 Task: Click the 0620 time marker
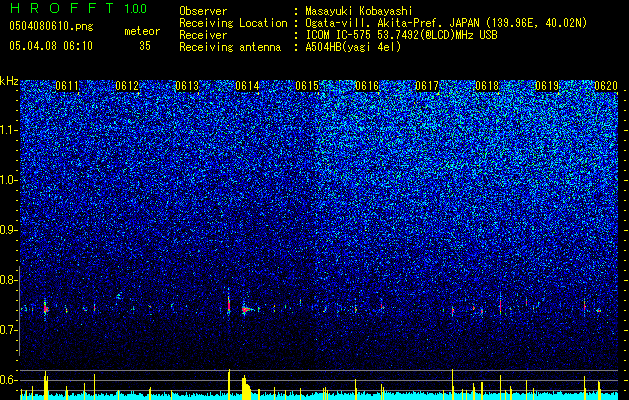point(606,86)
